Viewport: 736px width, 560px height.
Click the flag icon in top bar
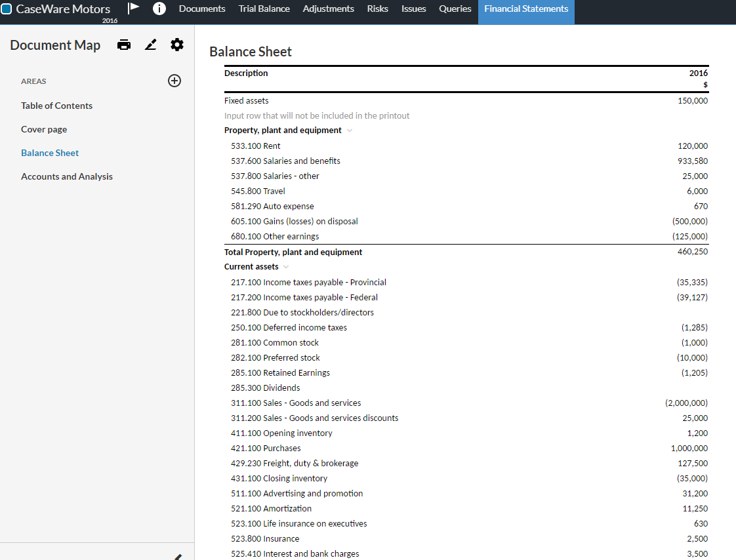coord(134,9)
